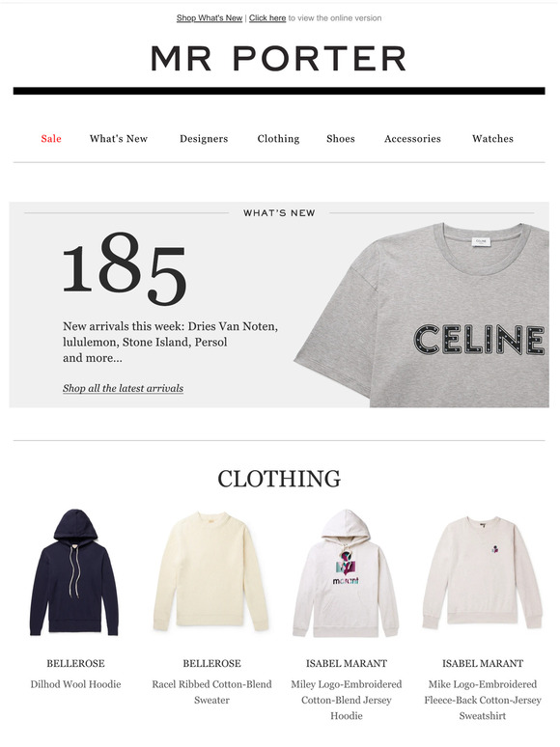Select the CLOTHING section heading
Image resolution: width=560 pixels, height=747 pixels.
coord(279,479)
